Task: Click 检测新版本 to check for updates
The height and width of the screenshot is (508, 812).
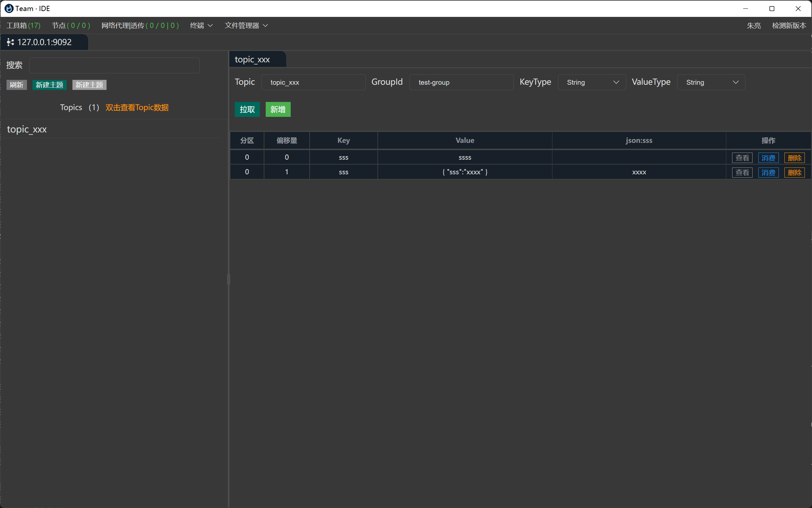Action: pos(789,26)
